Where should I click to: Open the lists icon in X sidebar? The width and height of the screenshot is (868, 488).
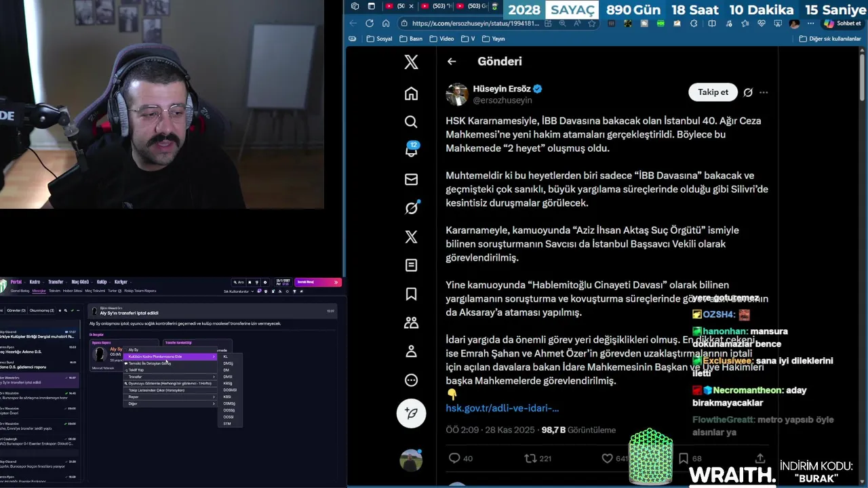pyautogui.click(x=411, y=265)
